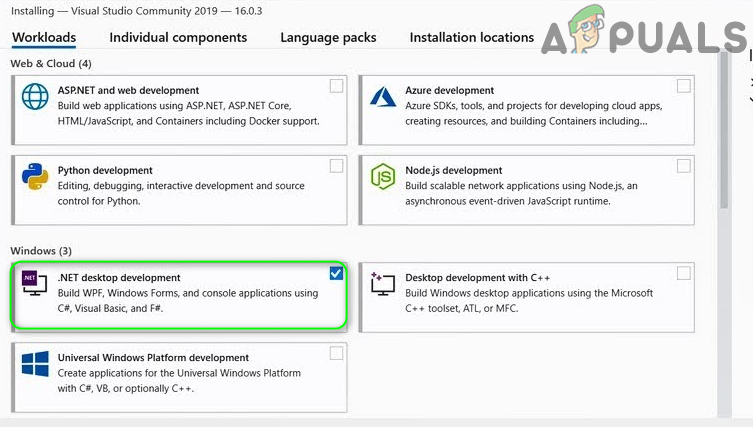
Task: Click the Python development title text
Action: click(x=105, y=171)
